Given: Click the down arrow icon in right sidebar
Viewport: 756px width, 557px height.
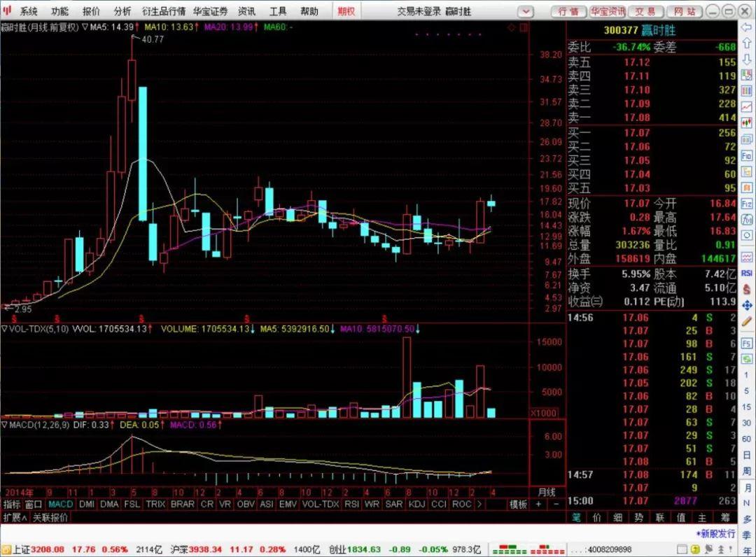Looking at the screenshot, I should pyautogui.click(x=746, y=59).
